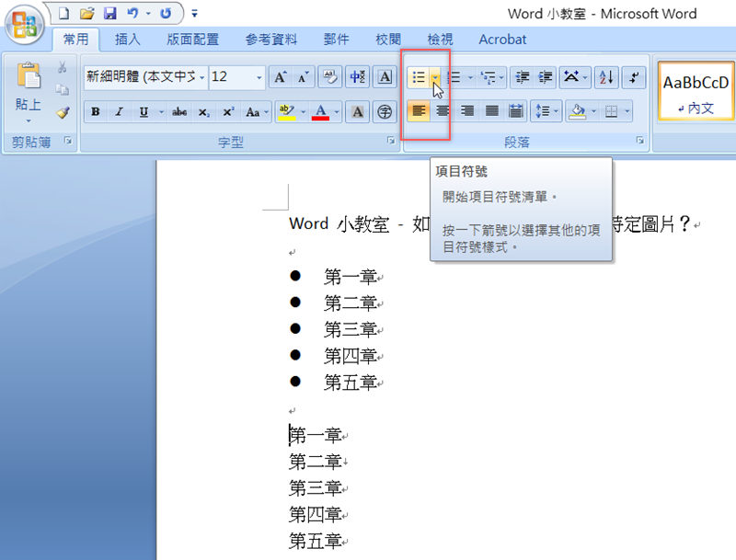This screenshot has height=560, width=736.
Task: Open the 字型 dialog launcher
Action: coord(391,141)
